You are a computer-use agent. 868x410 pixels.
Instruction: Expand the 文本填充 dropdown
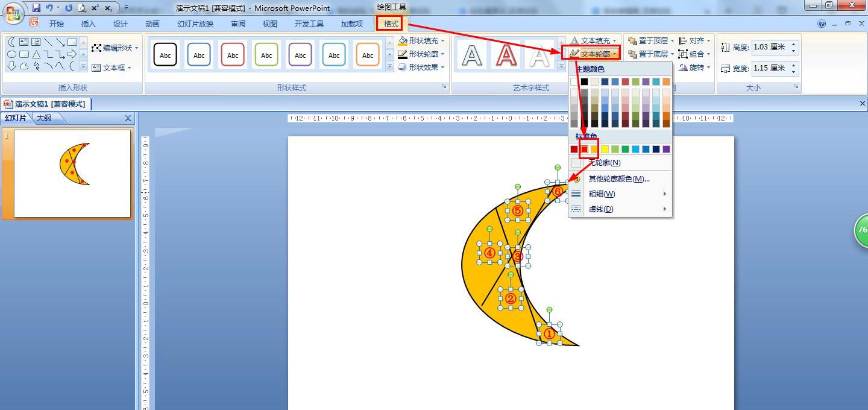(x=594, y=40)
